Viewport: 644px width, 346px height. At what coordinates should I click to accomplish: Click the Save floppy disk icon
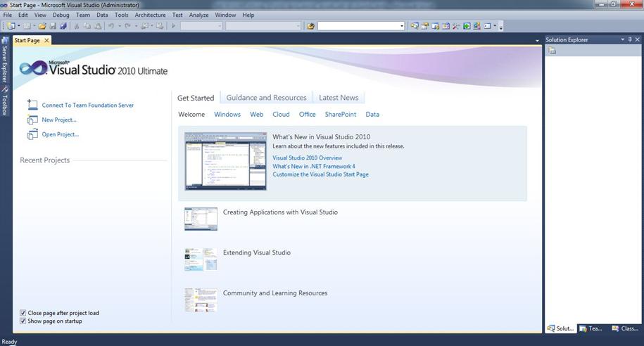53,26
